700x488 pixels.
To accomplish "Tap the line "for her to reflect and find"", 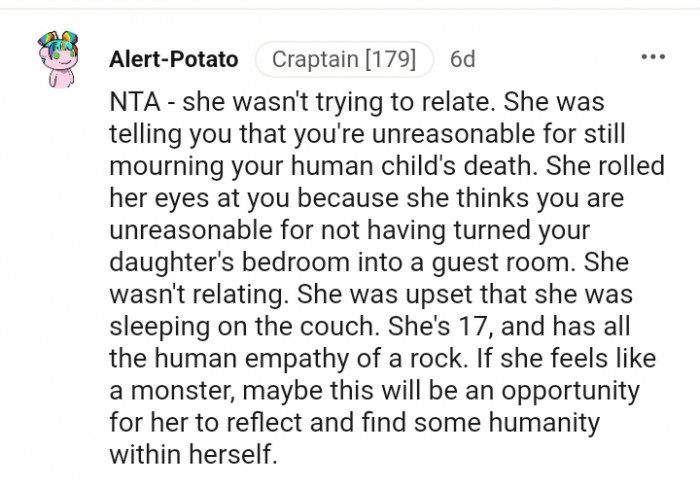I will click(354, 422).
